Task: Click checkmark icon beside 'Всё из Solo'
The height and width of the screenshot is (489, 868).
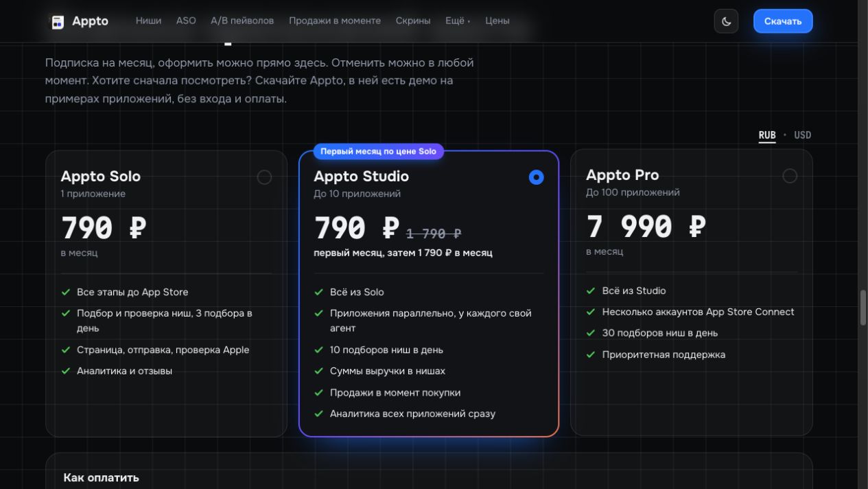Action: pos(318,292)
